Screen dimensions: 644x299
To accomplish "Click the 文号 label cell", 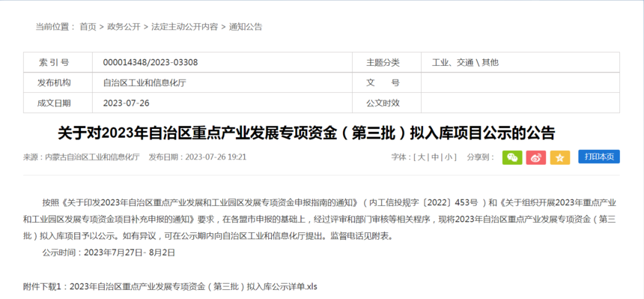I will (x=386, y=82).
